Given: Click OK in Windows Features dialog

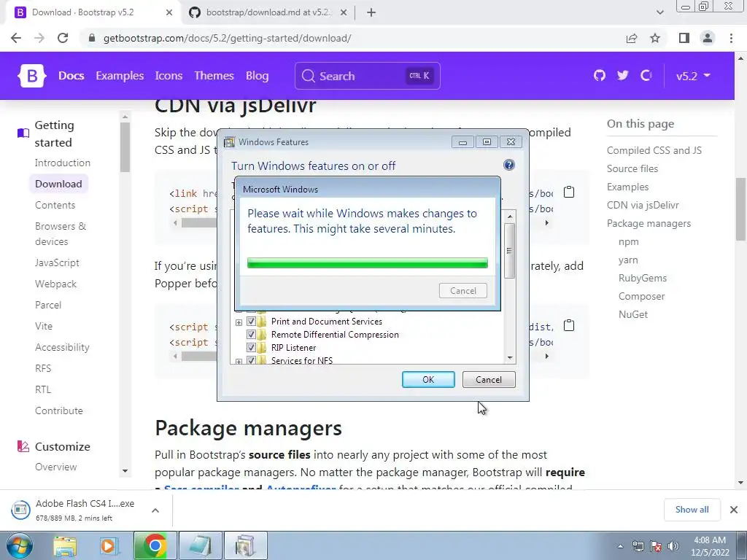Looking at the screenshot, I should point(428,379).
